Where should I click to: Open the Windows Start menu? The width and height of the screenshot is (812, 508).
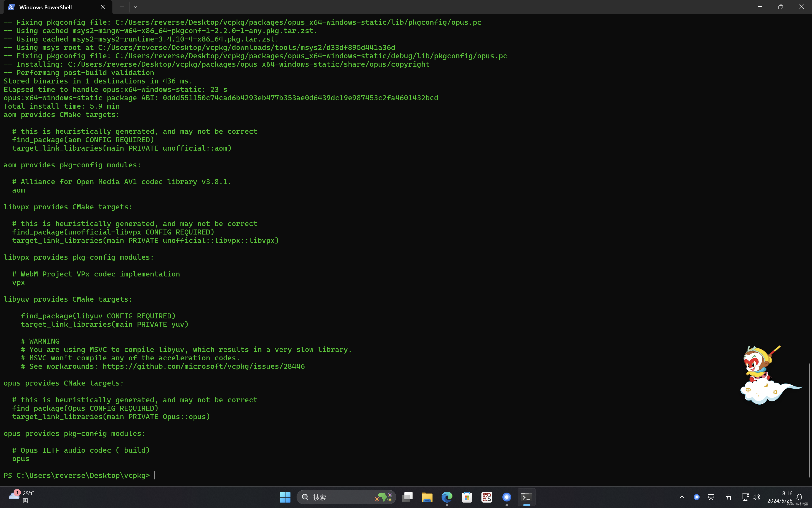(285, 497)
